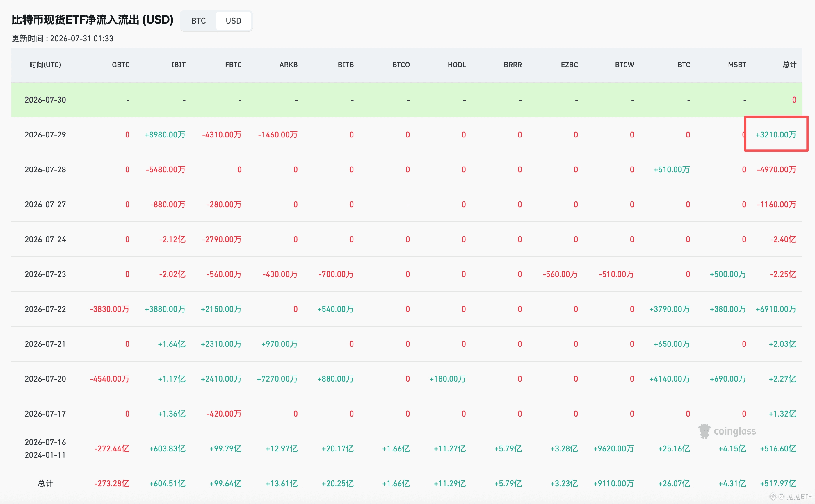Click the 2026-07-16 to 2024-01-11 range row
Screen dimensions: 815x504
tap(407, 449)
